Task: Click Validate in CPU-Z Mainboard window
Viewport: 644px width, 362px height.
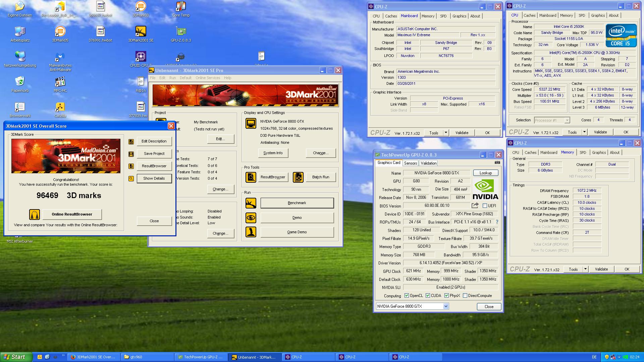Action: point(462,133)
